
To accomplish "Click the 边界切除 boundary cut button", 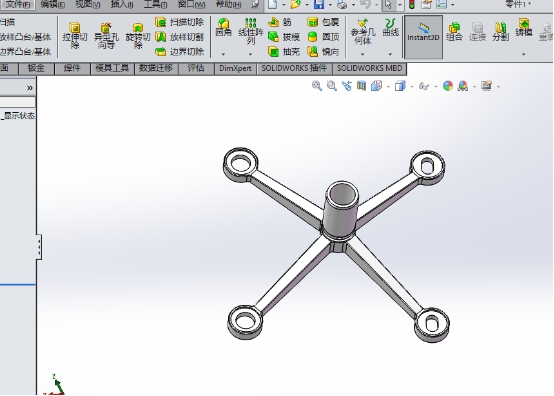I will (180, 52).
